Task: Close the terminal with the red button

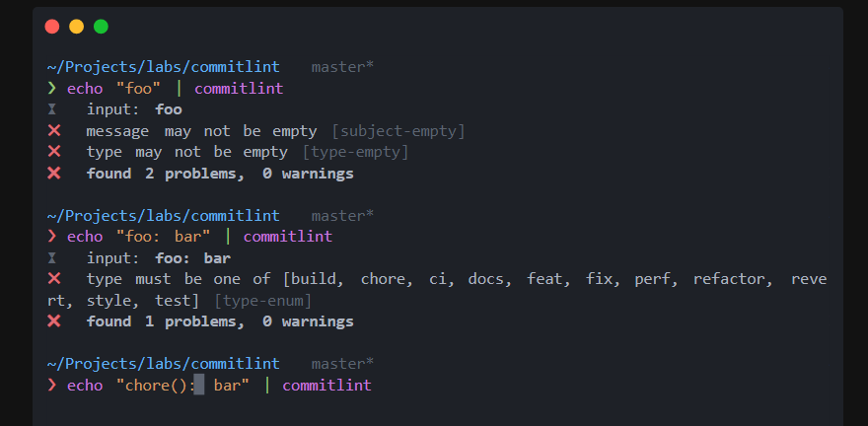Action: point(52,27)
